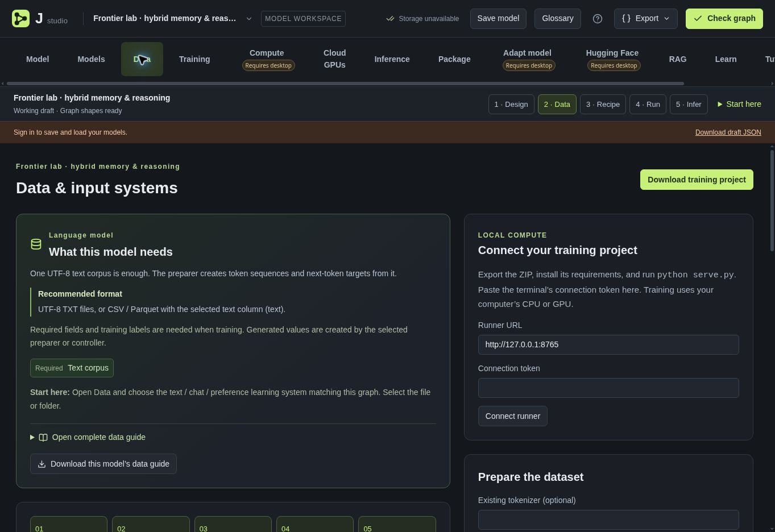
Task: Run Check graph
Action: [724, 18]
